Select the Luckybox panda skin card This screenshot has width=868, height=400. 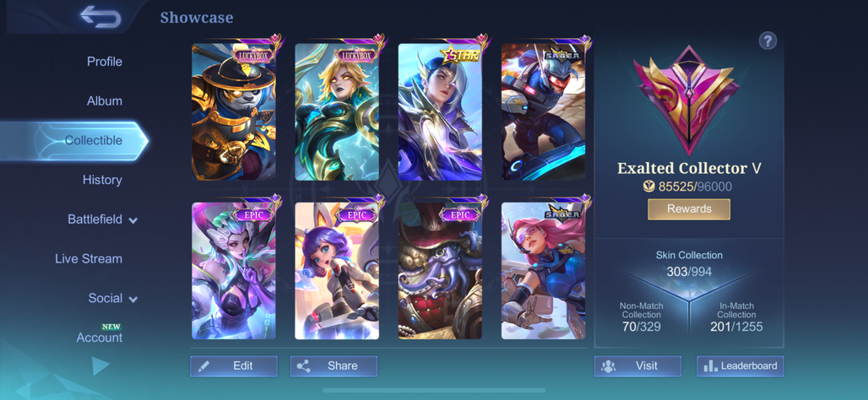(234, 110)
